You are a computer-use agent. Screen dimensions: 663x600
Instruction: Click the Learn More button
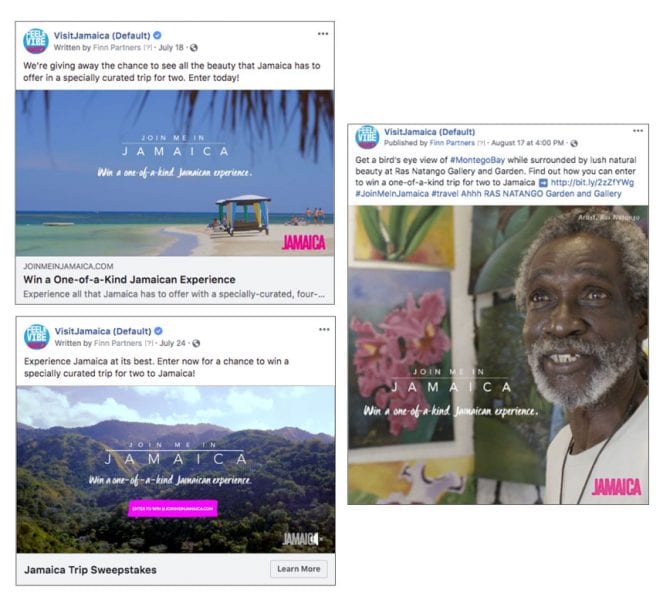(x=299, y=569)
